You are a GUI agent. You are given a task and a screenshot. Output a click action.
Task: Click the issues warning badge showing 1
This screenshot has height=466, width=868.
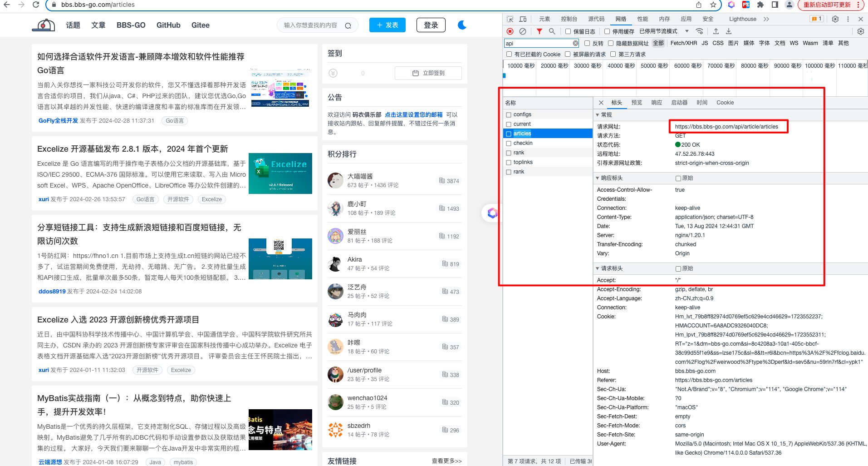pyautogui.click(x=816, y=19)
